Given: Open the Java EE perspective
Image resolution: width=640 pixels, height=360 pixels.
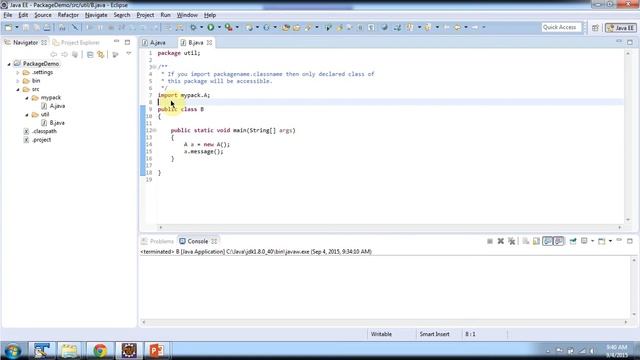Looking at the screenshot, I should click(x=621, y=28).
